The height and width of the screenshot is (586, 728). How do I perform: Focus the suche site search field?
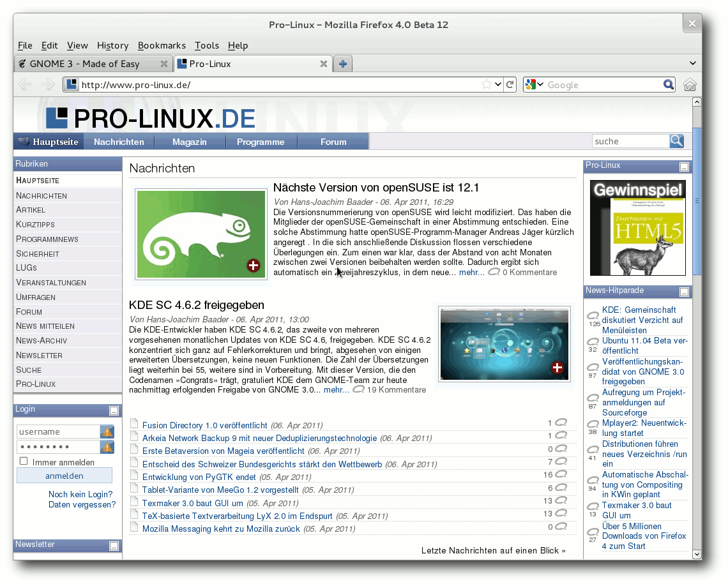(630, 141)
